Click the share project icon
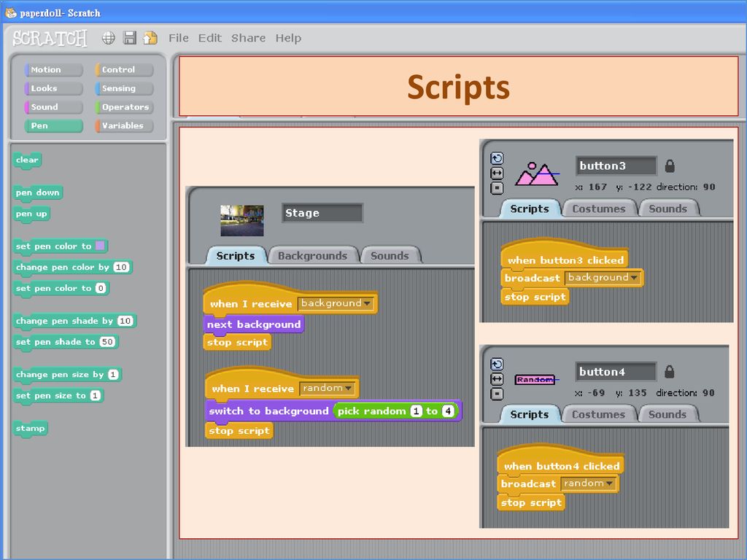This screenshot has height=560, width=747. (x=150, y=38)
